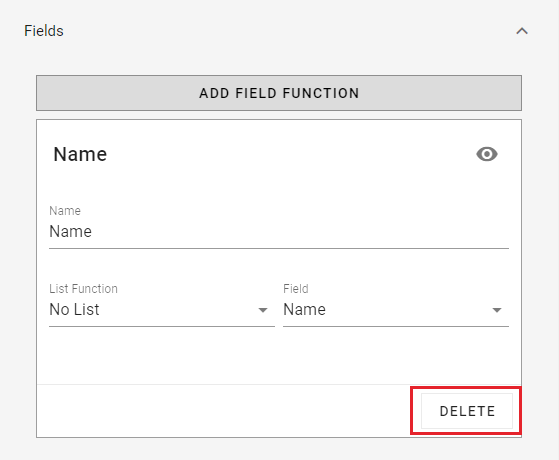Viewport: 559px width, 460px height.
Task: Place the cursor after Name in the input
Action: [93, 232]
